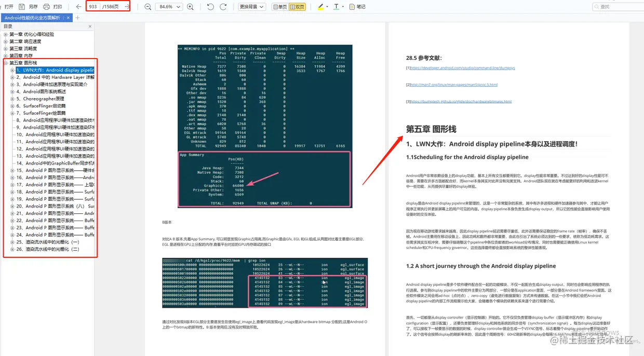Expand item 5、Choreographer原理
Screen dimensions: 644x356
pyautogui.click(x=12, y=99)
